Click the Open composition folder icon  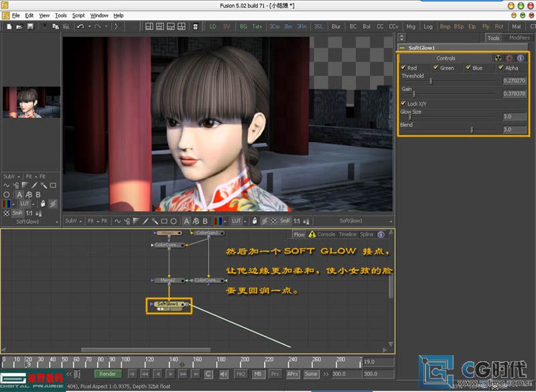tap(20, 27)
